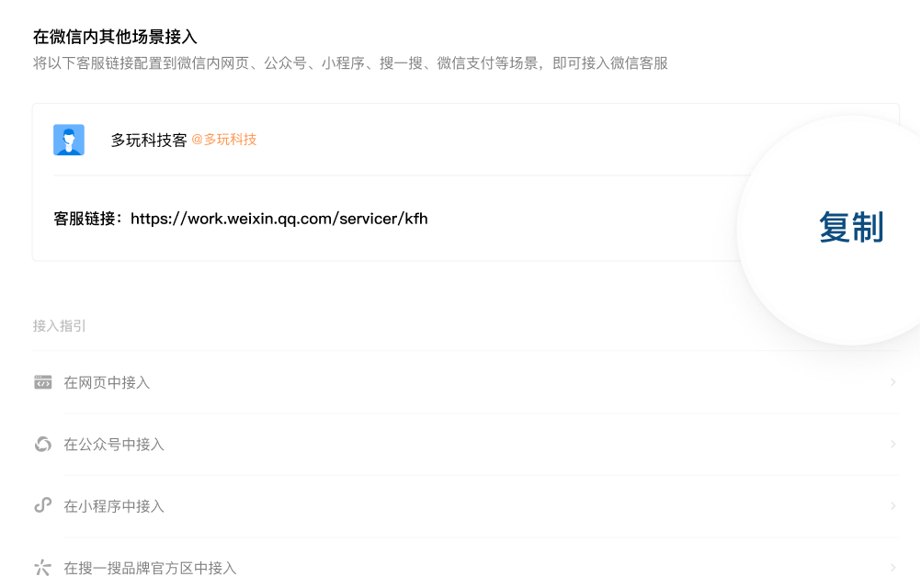
Task: Click the work.weixin.qq.com customer service URL
Action: (279, 219)
